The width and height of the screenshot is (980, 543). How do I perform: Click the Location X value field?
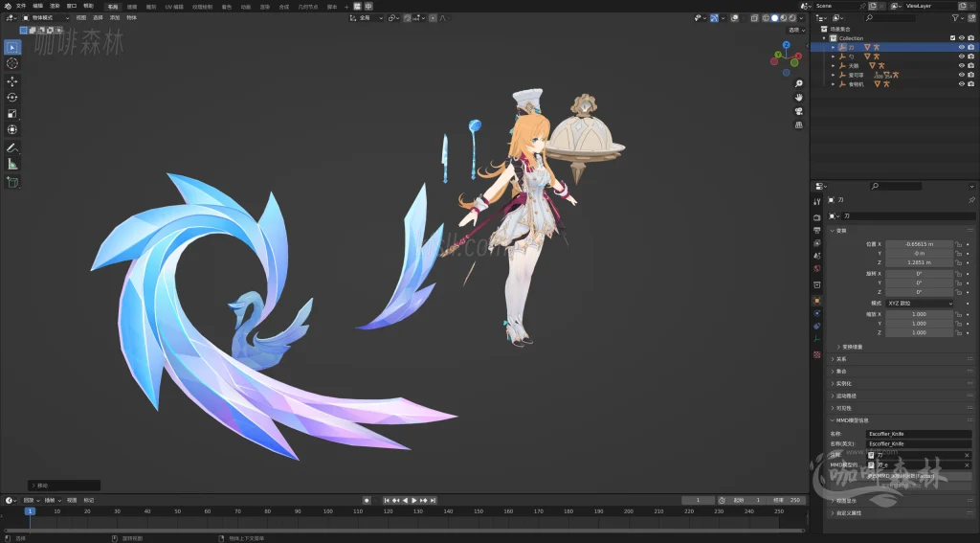[920, 244]
